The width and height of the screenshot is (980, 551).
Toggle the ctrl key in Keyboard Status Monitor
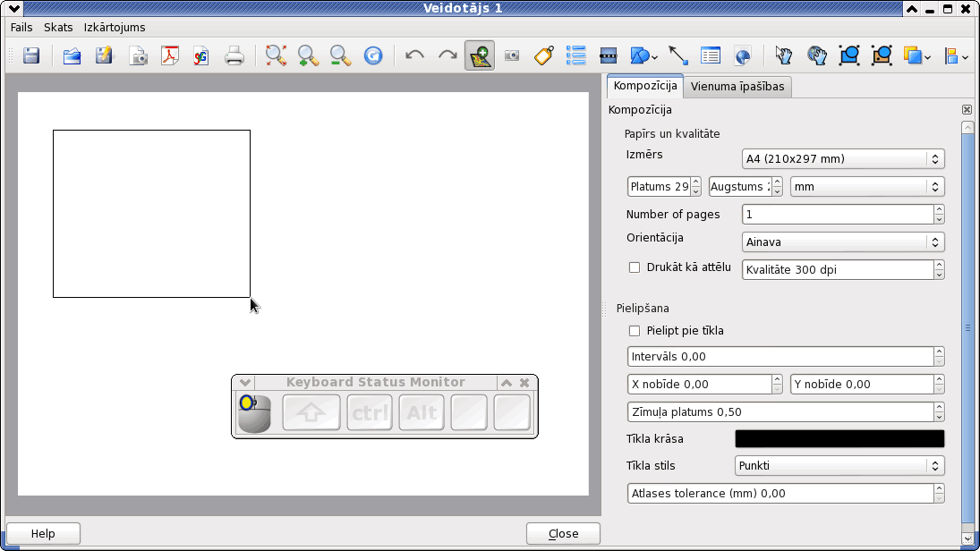coord(370,412)
